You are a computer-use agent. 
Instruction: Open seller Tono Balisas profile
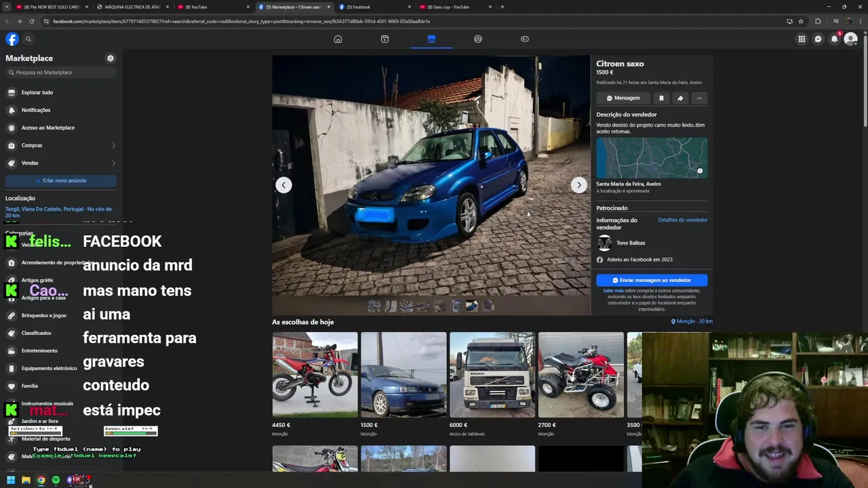[x=631, y=243]
